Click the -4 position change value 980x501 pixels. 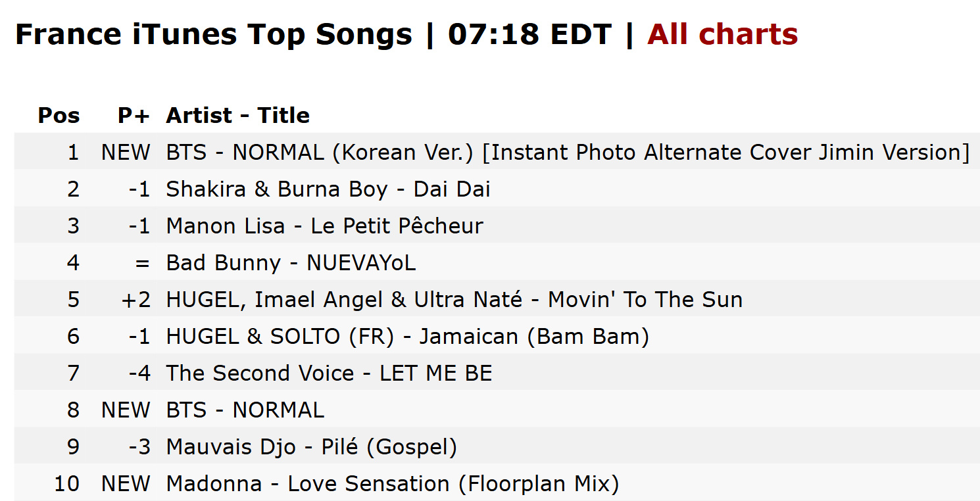tap(139, 373)
